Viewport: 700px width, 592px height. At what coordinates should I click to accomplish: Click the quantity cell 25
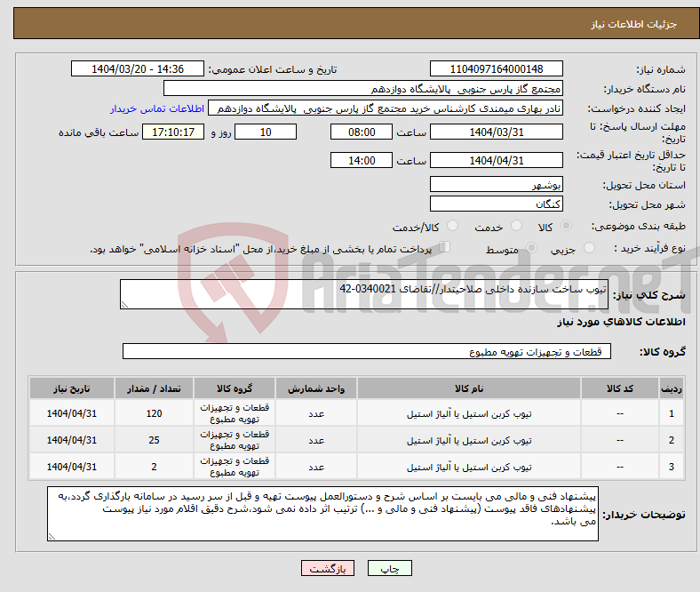point(154,441)
